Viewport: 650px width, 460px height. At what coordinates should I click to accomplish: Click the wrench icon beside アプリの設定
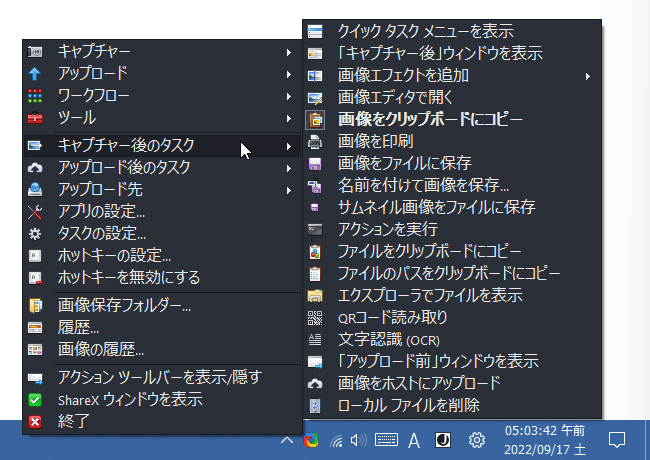(x=35, y=212)
